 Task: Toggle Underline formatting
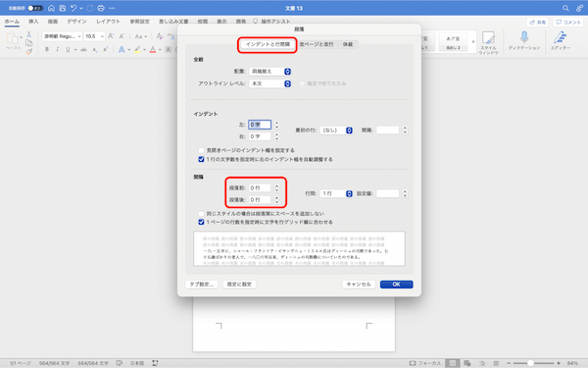coord(68,49)
